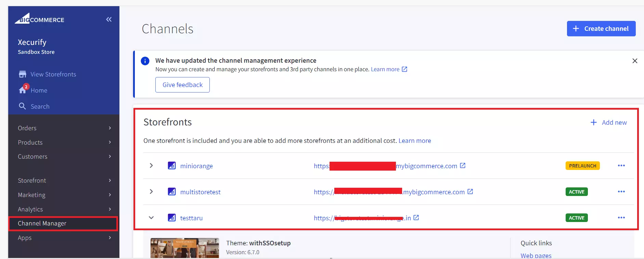Viewport: 644px width, 259px height.
Task: Expand the Storefront menu chevron
Action: [110, 181]
